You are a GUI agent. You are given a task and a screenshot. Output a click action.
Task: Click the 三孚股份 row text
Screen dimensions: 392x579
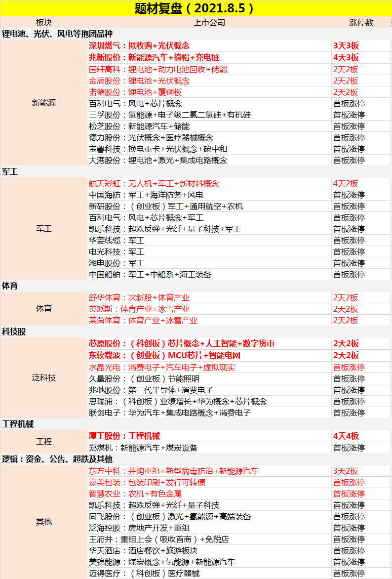[x=170, y=115]
